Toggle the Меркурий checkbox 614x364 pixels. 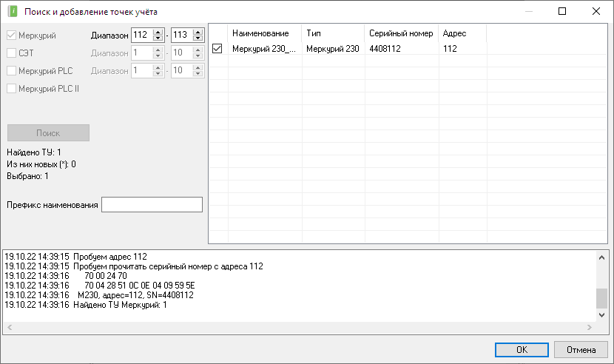11,36
